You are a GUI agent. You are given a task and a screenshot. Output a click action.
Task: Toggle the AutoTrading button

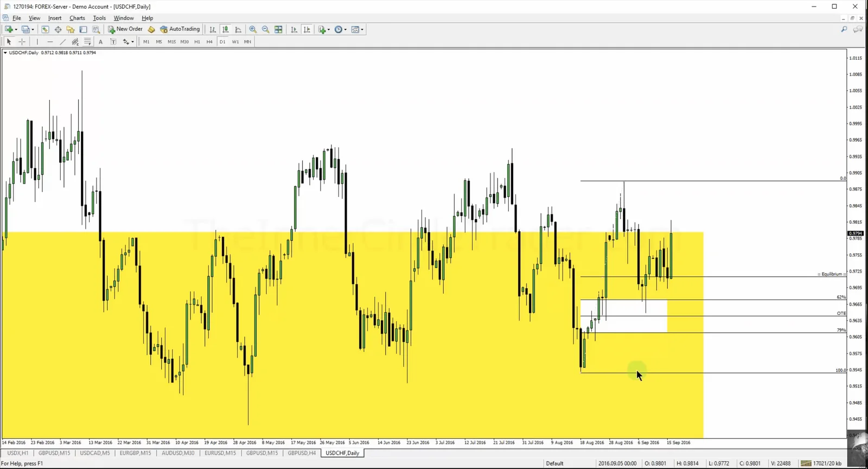180,29
